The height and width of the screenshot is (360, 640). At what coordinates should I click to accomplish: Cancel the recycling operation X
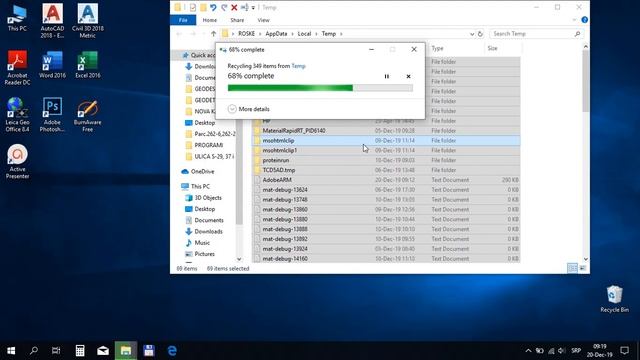tap(408, 76)
